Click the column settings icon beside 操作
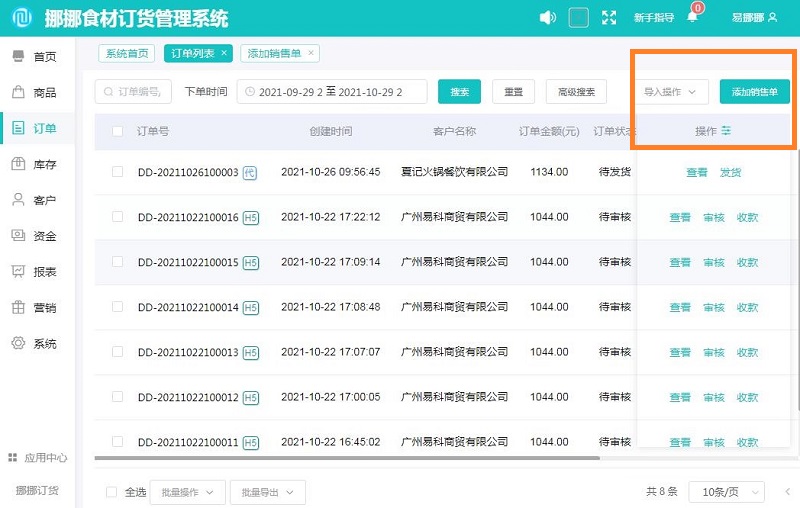Viewport: 800px width, 508px height. pyautogui.click(x=727, y=131)
